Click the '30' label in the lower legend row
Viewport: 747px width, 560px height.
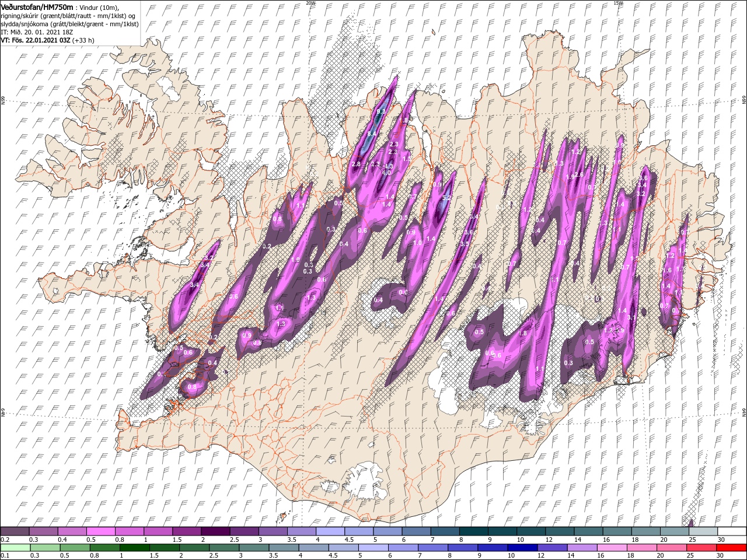tap(720, 555)
